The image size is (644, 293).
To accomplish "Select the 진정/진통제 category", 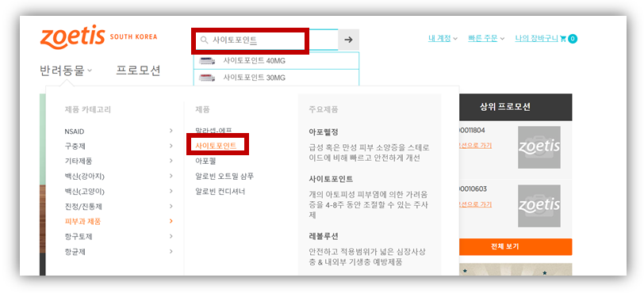I will pyautogui.click(x=82, y=207).
